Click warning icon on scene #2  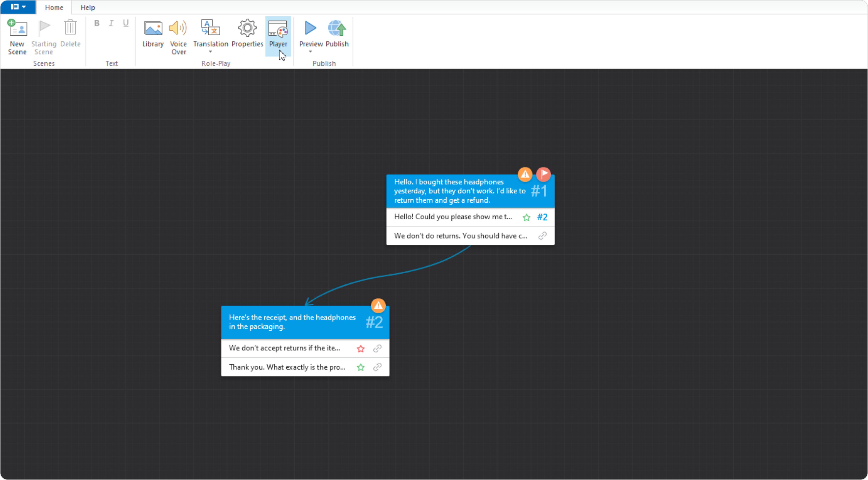378,306
